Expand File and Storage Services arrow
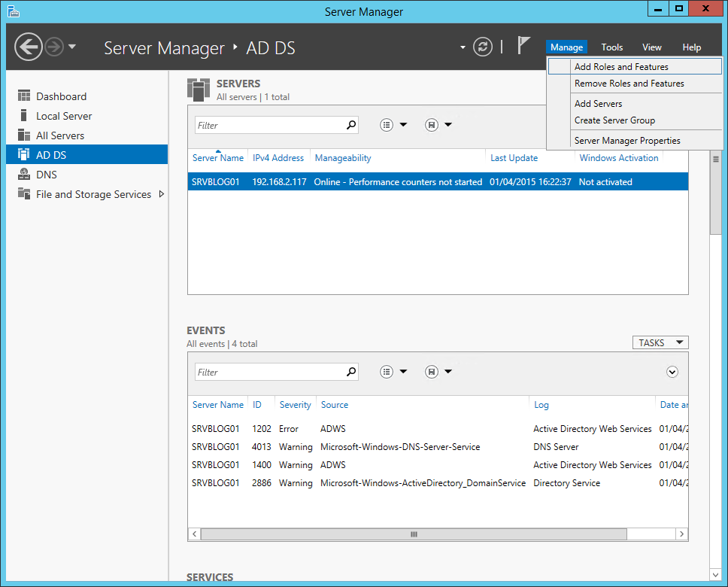The width and height of the screenshot is (728, 587). coord(162,194)
